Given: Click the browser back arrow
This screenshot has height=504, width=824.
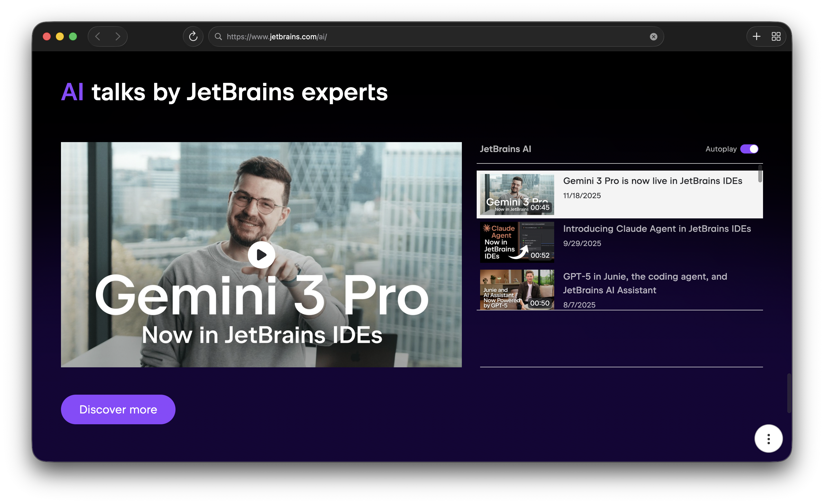Looking at the screenshot, I should pos(98,36).
